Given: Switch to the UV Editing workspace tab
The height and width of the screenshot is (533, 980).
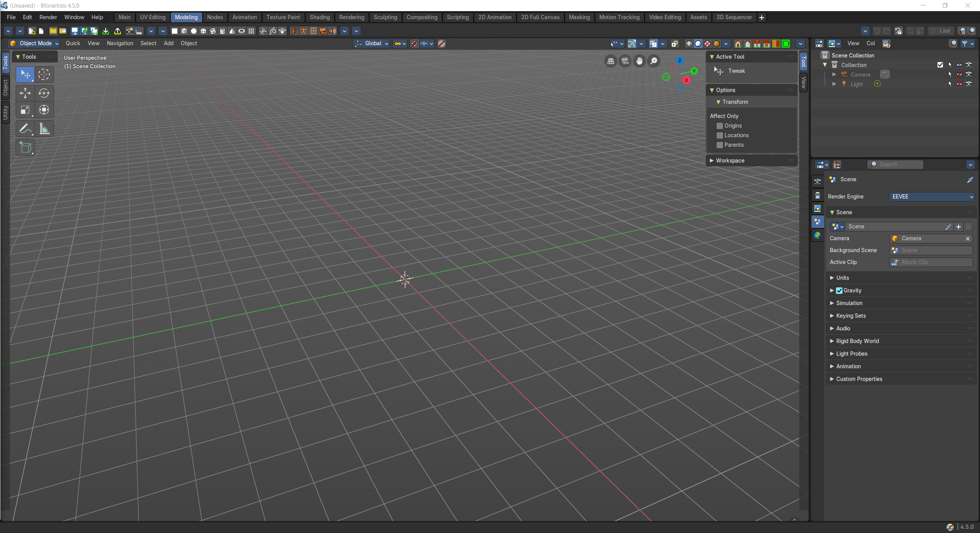Looking at the screenshot, I should pyautogui.click(x=153, y=17).
